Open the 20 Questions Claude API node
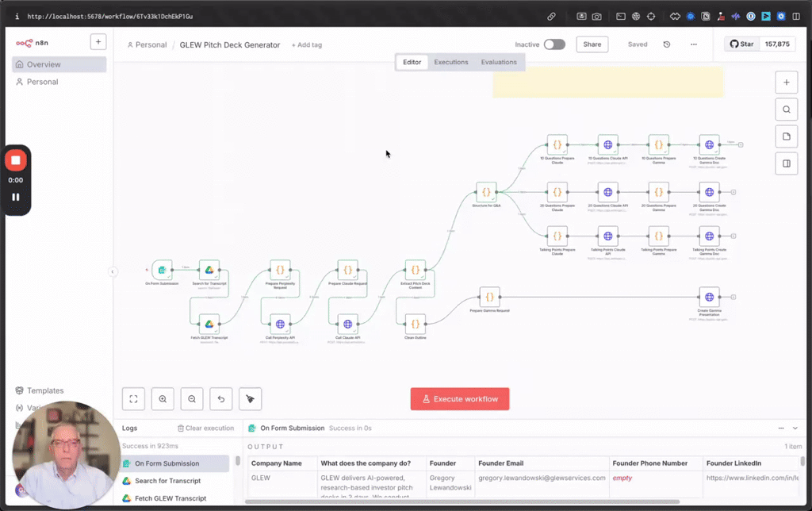 (x=608, y=192)
